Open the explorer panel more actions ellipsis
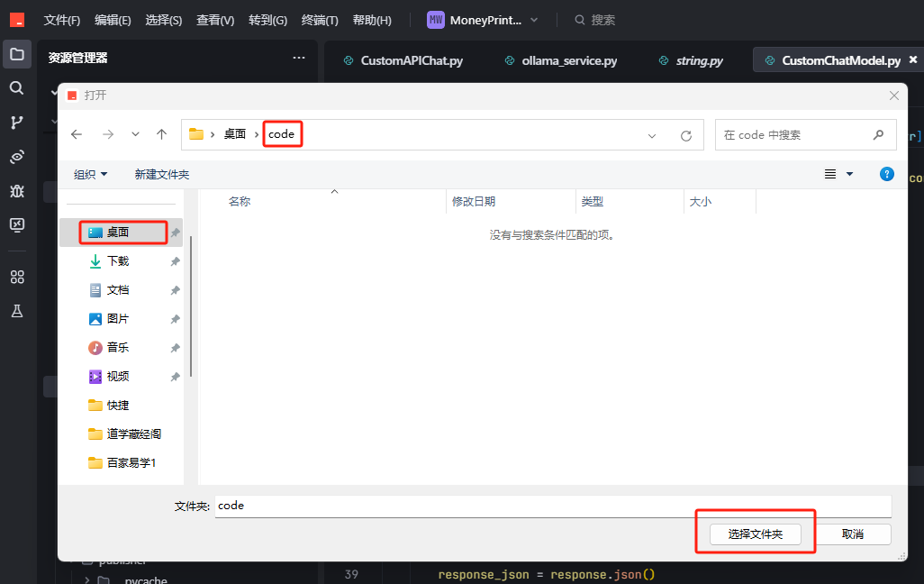Image resolution: width=924 pixels, height=584 pixels. tap(299, 58)
